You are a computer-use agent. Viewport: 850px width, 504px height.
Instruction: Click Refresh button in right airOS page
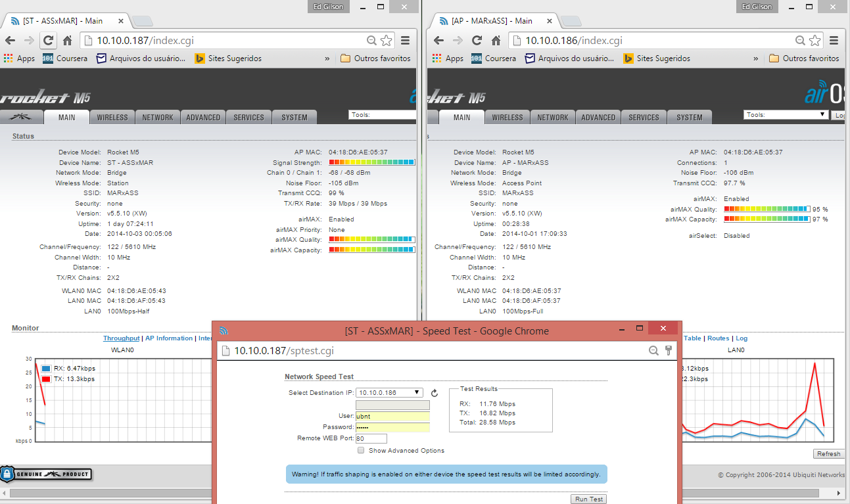828,454
